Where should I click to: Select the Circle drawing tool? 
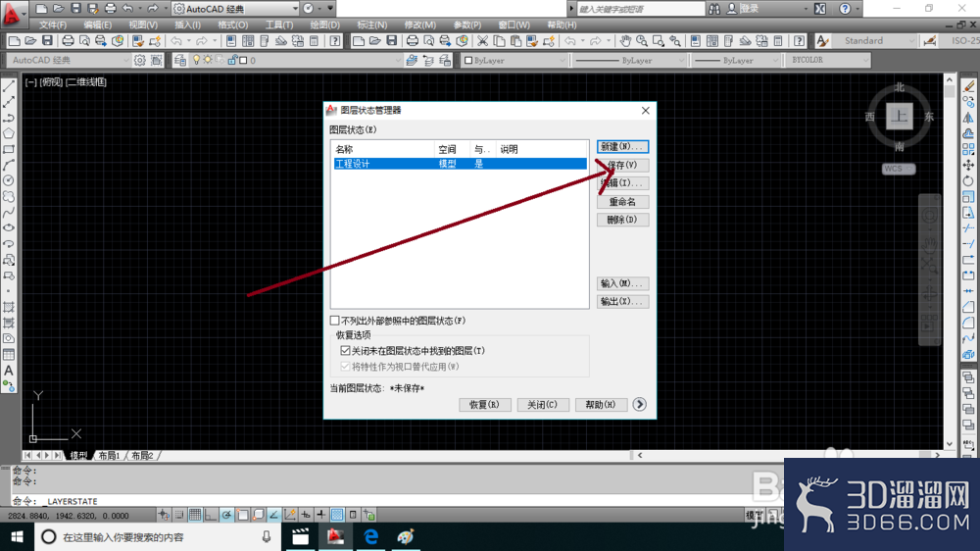pyautogui.click(x=9, y=180)
